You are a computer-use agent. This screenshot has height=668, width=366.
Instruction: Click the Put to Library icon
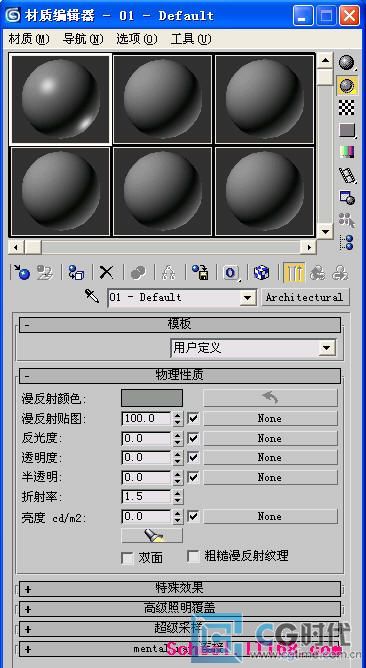(200, 272)
